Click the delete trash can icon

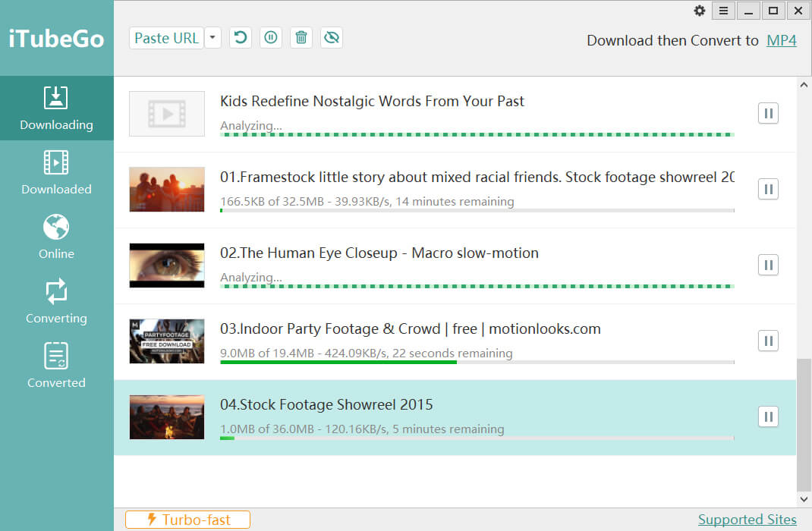pos(301,38)
